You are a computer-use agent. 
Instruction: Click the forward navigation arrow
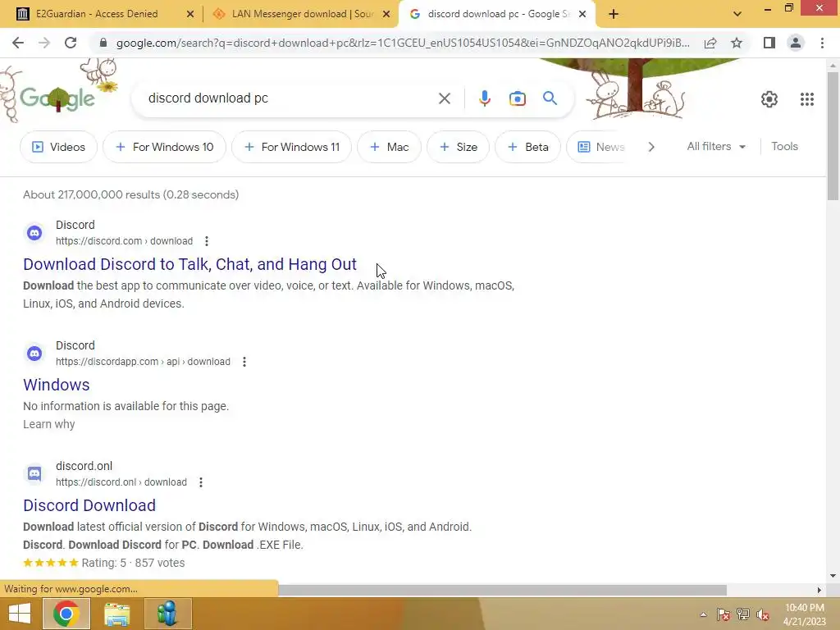coord(44,43)
